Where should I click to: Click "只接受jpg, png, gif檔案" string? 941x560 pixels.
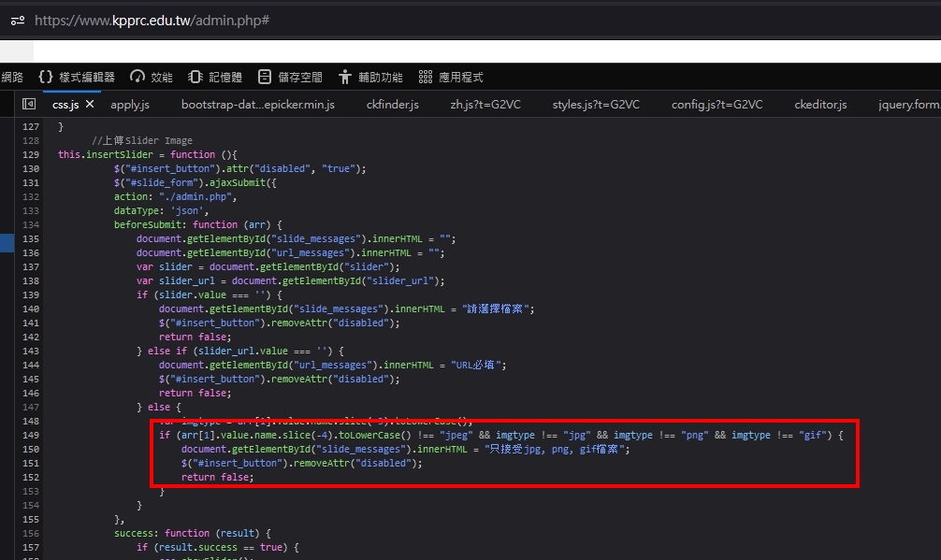click(x=555, y=449)
